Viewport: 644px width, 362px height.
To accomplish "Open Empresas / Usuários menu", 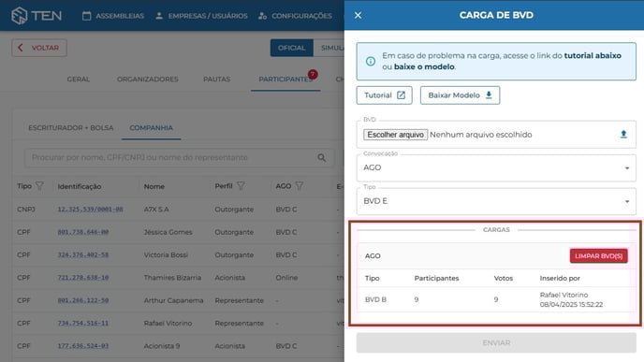I will pos(201,16).
